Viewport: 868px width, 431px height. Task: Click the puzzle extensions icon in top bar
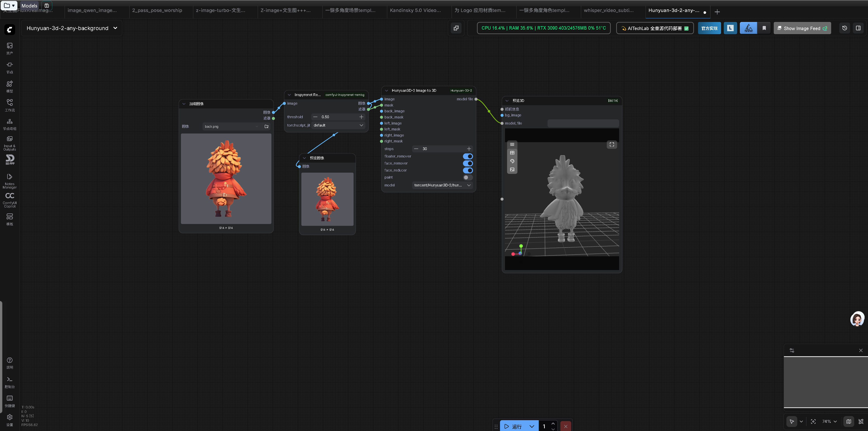point(456,28)
